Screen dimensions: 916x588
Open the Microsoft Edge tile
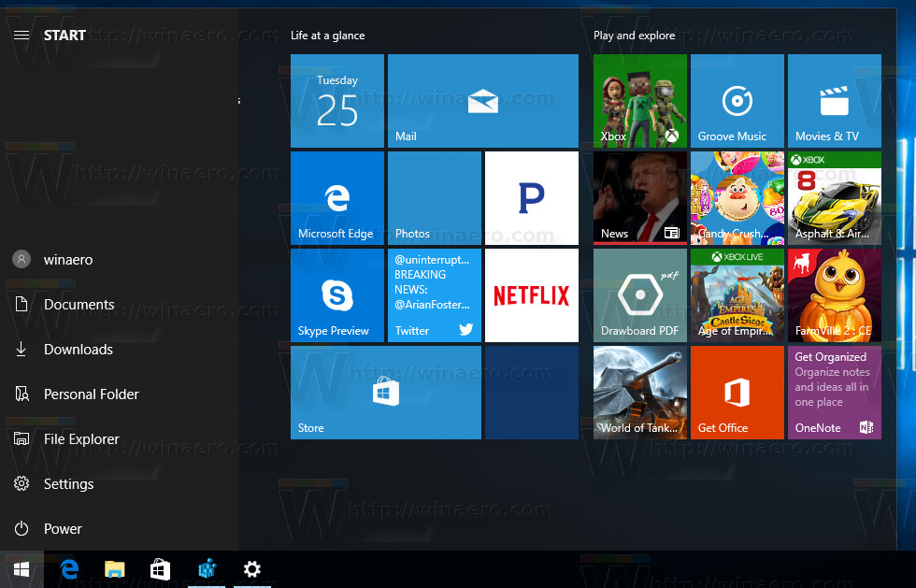pyautogui.click(x=336, y=197)
